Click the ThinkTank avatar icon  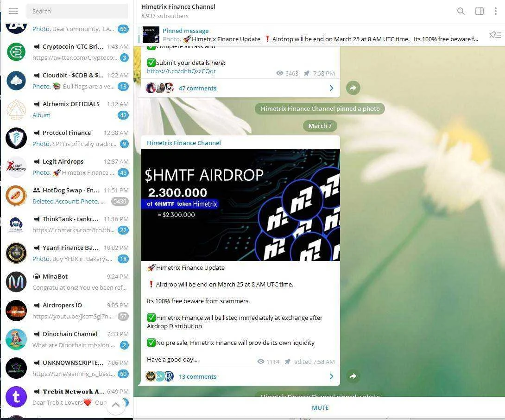[x=16, y=224]
